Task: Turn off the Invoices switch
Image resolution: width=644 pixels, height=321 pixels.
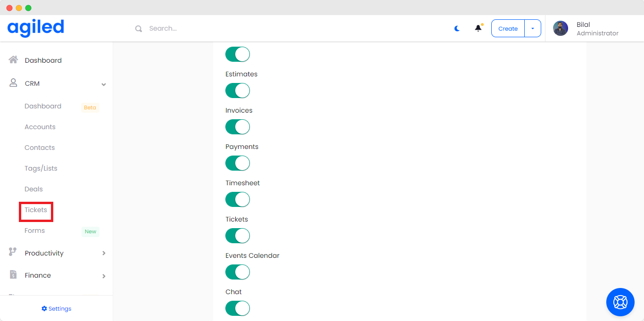Action: (238, 127)
